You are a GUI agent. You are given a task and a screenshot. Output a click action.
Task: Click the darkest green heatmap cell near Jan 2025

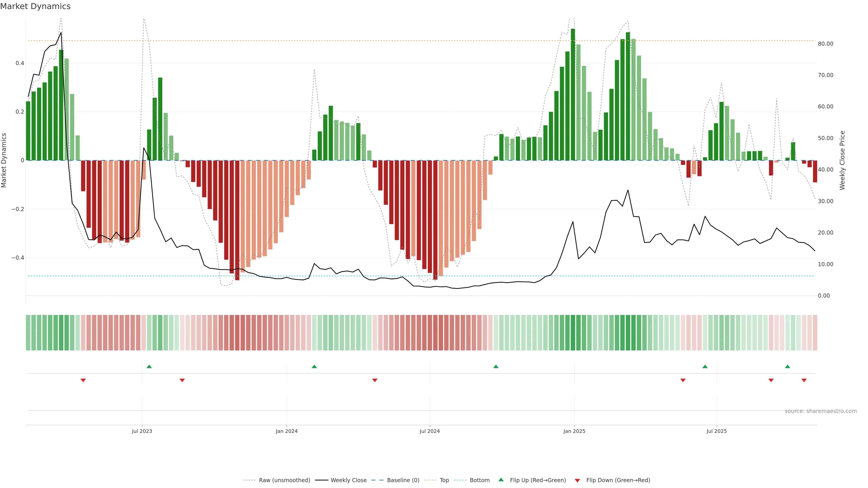(x=573, y=333)
